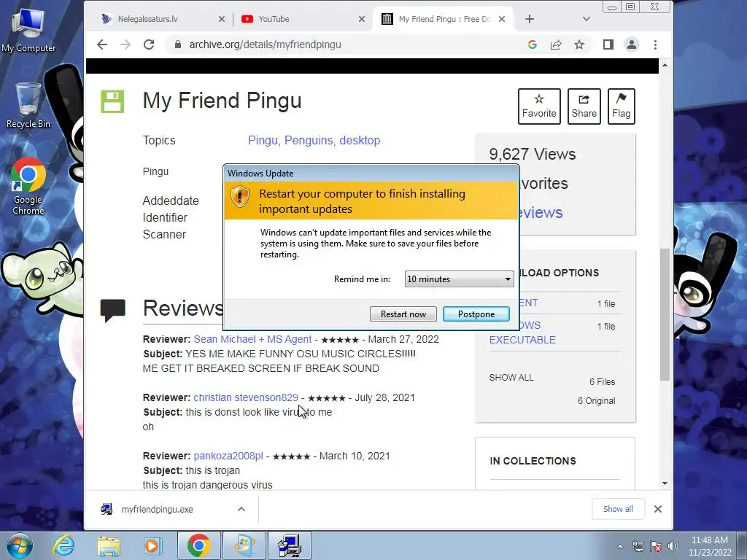Click the browser forward arrow

pyautogui.click(x=125, y=44)
